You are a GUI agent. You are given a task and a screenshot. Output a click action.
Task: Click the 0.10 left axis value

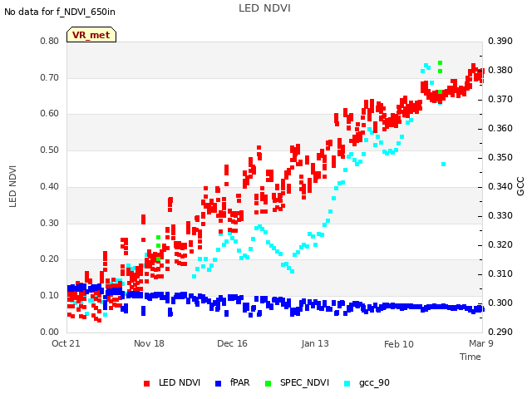click(x=50, y=296)
